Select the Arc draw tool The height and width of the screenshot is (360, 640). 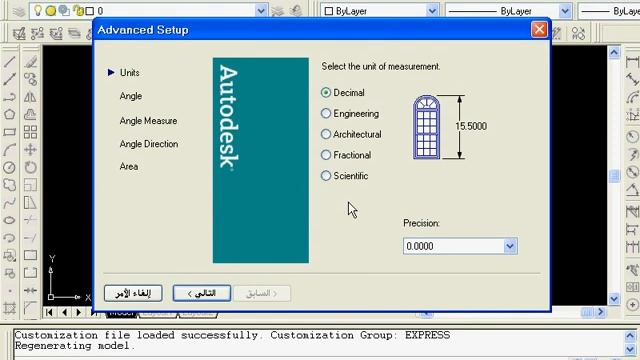point(10,150)
